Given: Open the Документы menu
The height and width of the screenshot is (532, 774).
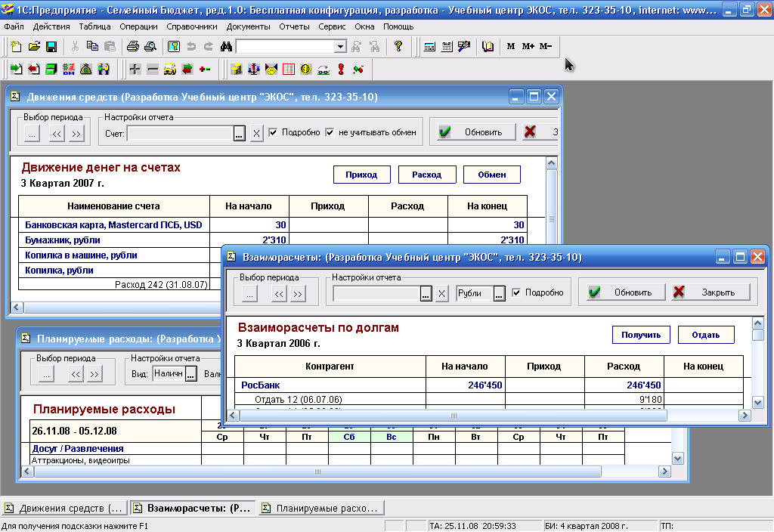Looking at the screenshot, I should 248,26.
